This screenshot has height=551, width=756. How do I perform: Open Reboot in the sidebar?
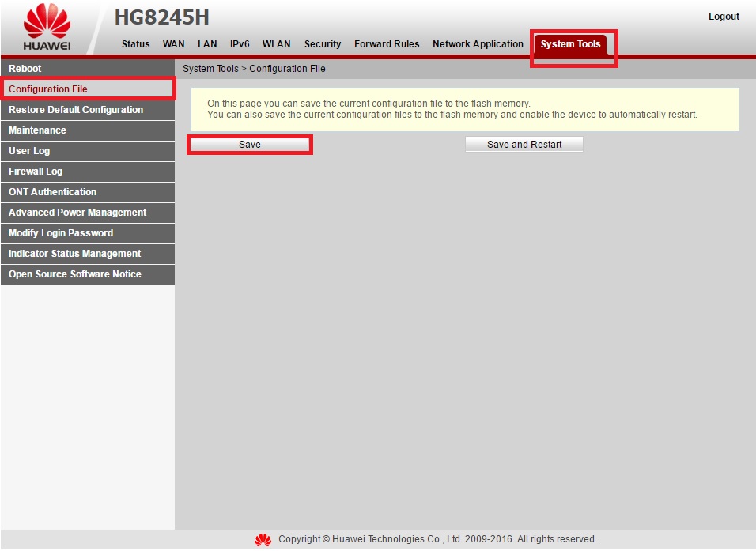tap(88, 69)
